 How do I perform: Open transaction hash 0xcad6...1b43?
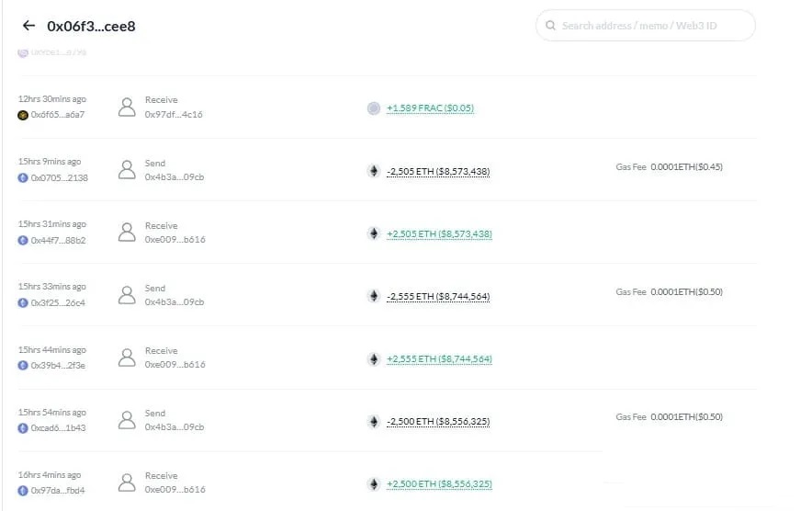(58, 428)
